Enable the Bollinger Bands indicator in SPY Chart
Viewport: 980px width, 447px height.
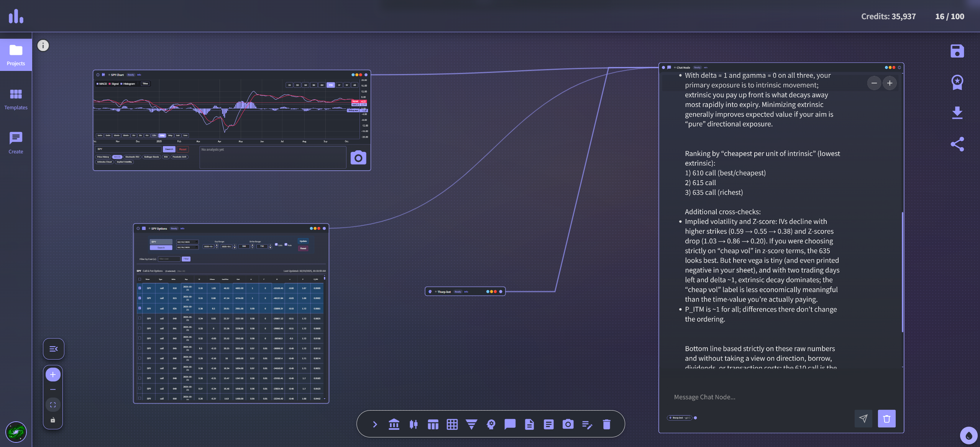(x=151, y=157)
